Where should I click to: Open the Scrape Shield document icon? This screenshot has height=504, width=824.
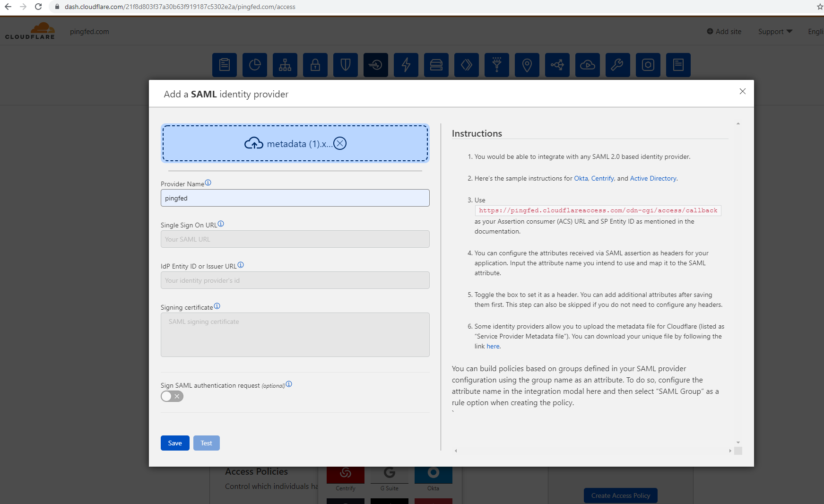pyautogui.click(x=678, y=65)
